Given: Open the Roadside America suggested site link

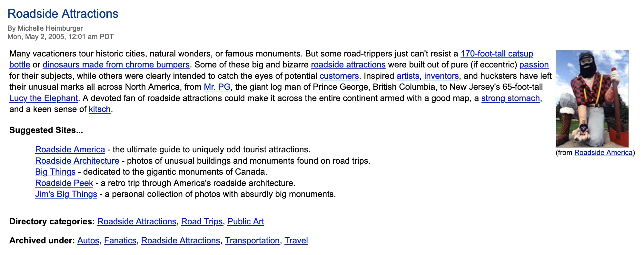Looking at the screenshot, I should point(70,150).
